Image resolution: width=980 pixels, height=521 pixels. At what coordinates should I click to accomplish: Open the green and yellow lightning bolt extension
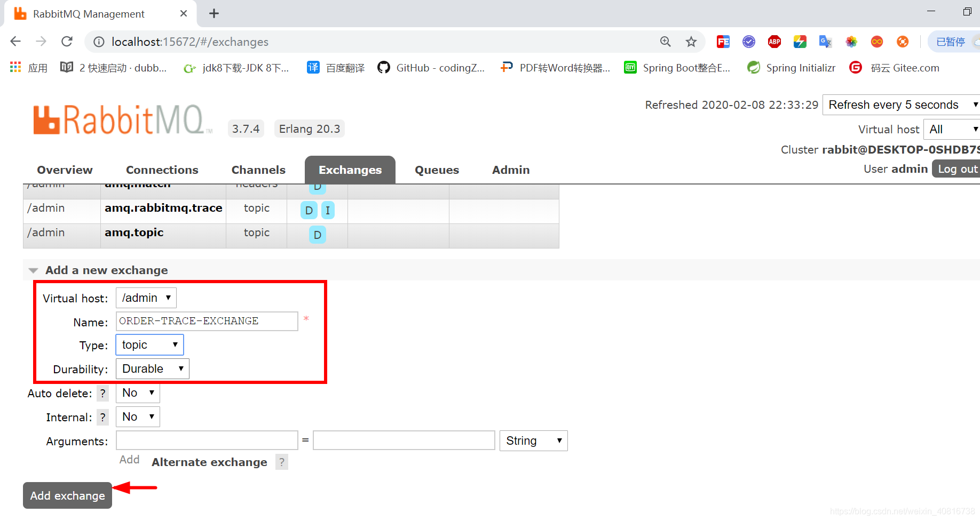pos(800,42)
